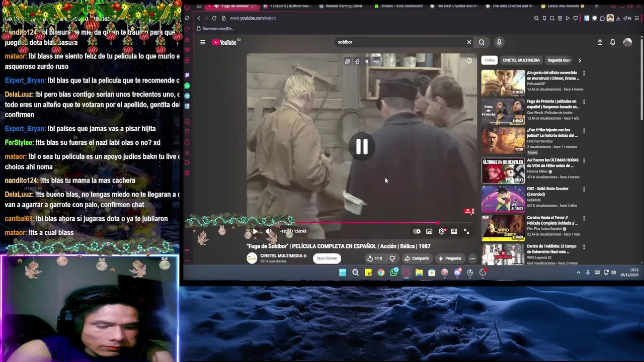Screen dimensions: 644x362
Task: Open options for 'Camino Hacia el Terror' video
Action: (x=584, y=218)
